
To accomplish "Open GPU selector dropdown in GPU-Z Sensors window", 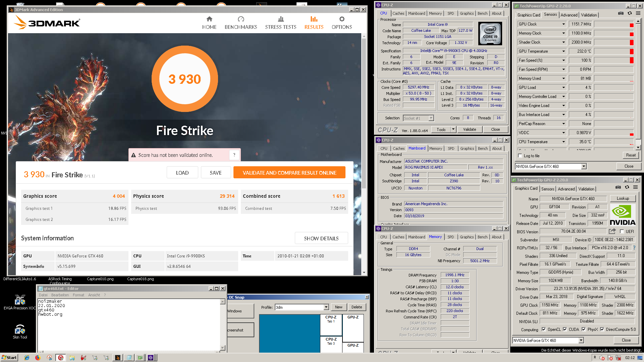I will (584, 167).
